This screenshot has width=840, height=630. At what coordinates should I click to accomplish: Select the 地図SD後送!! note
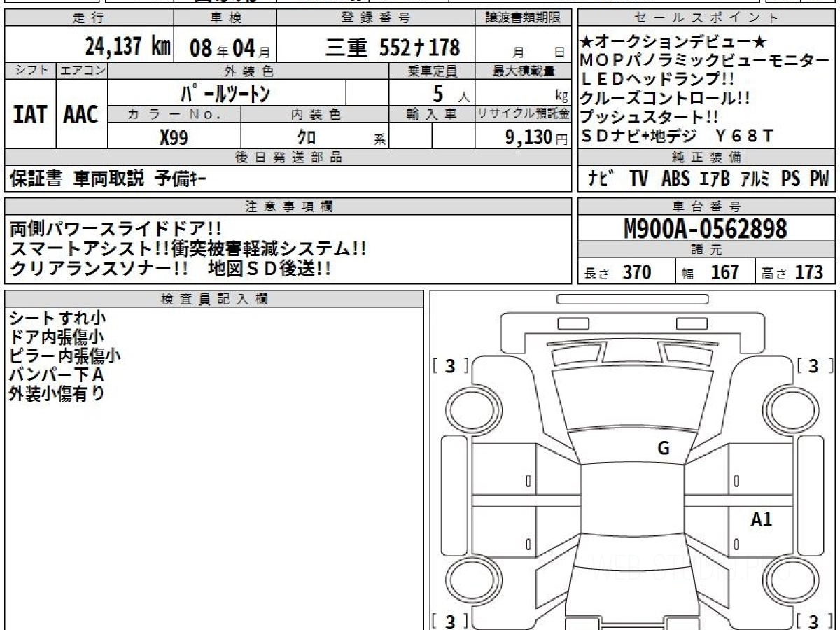(x=270, y=268)
